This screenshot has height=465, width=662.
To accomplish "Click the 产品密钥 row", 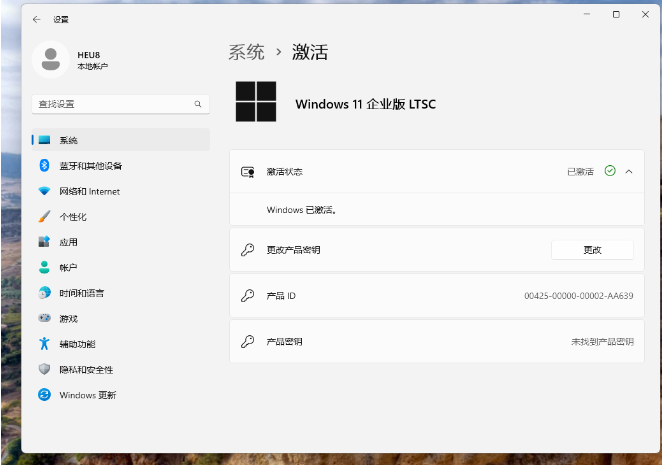I will click(x=437, y=342).
